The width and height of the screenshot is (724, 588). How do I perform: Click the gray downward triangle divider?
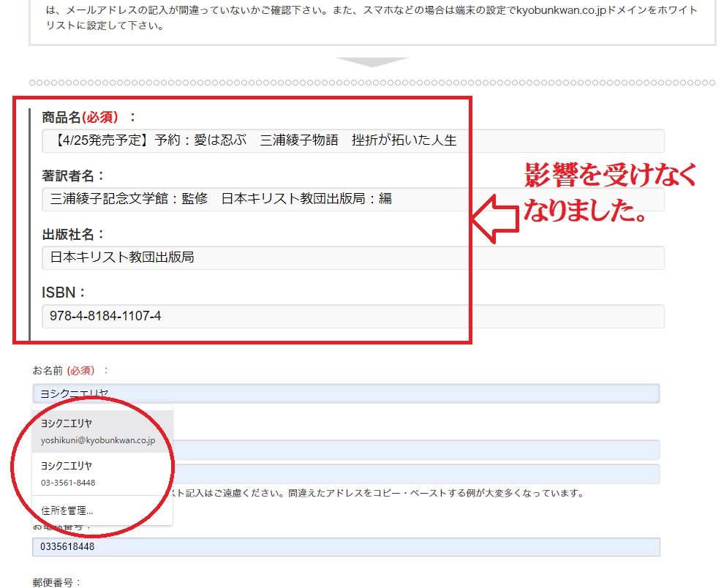tap(372, 62)
